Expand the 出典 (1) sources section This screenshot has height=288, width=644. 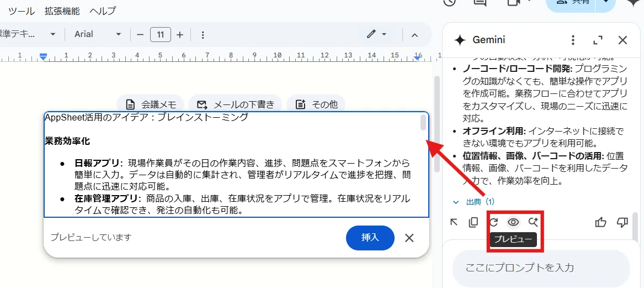coord(473,202)
